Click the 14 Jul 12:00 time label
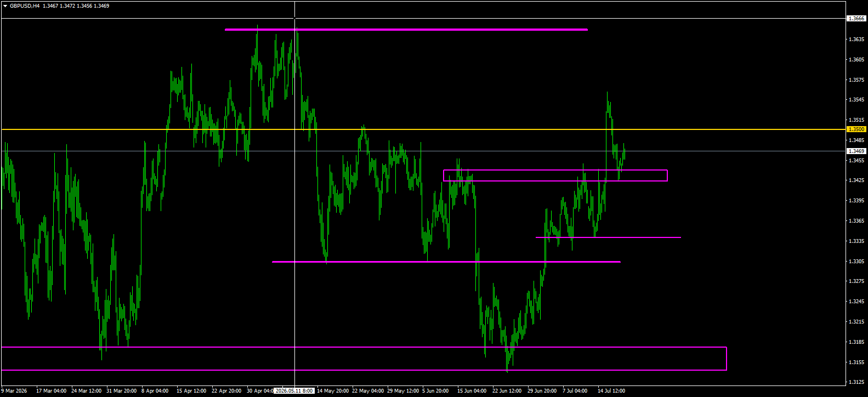This screenshot has height=397, width=868. tap(611, 391)
